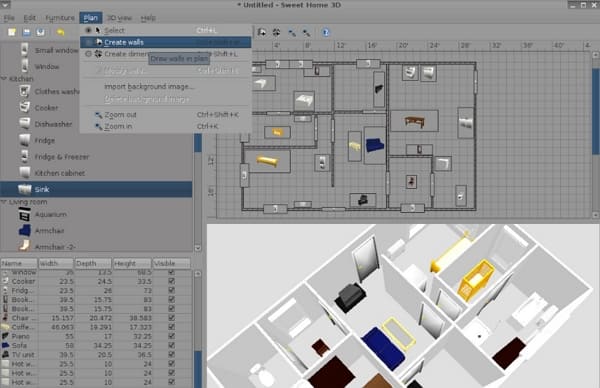Toggle Visible checkbox for Chair row
The height and width of the screenshot is (388, 600).
click(x=171, y=318)
